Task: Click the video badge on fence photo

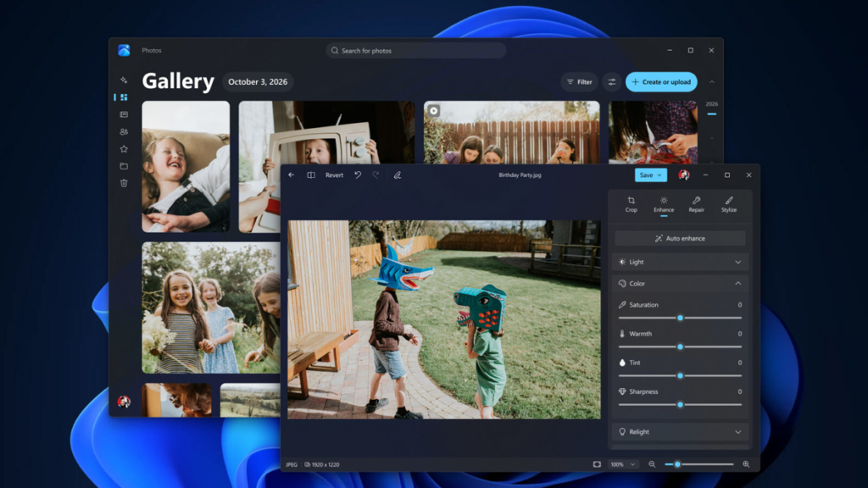Action: [x=434, y=111]
